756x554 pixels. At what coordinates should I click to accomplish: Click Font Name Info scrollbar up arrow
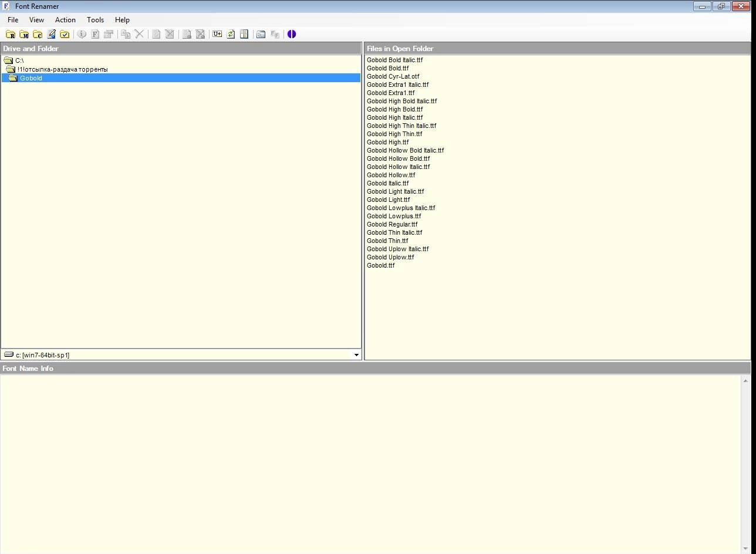click(x=745, y=380)
